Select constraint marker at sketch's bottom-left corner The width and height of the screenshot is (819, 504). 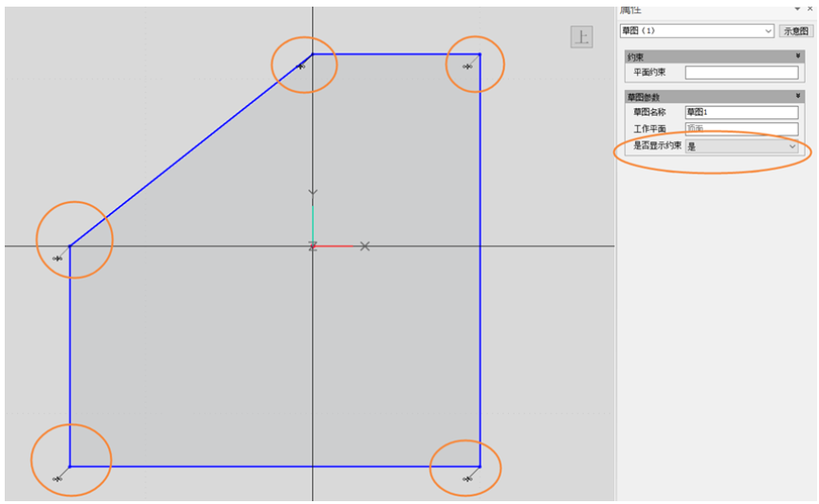58,479
